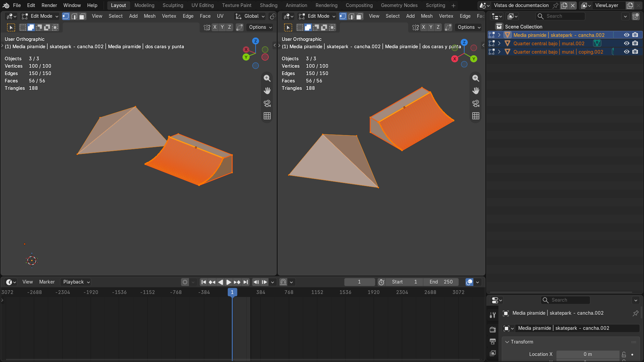The width and height of the screenshot is (644, 362).
Task: Click zoom magnifier icon in right viewport
Action: click(476, 78)
